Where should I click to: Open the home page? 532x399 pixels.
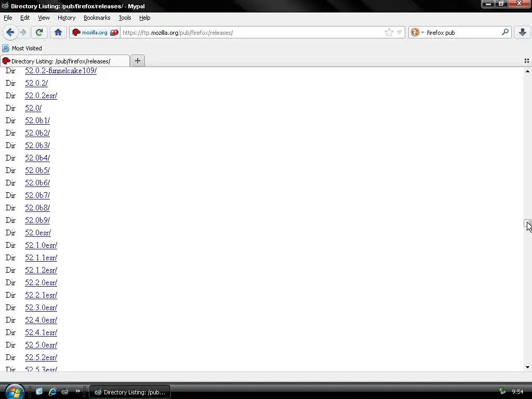pos(58,32)
